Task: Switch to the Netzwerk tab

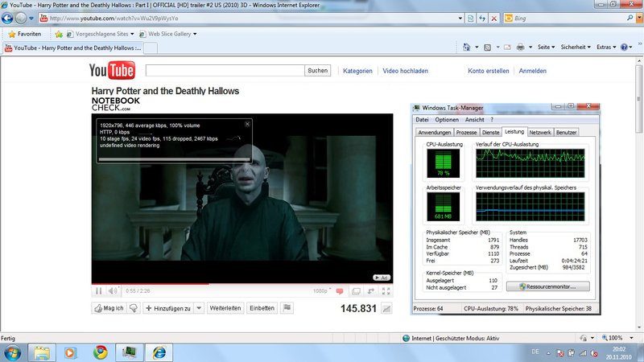Action: 540,133
